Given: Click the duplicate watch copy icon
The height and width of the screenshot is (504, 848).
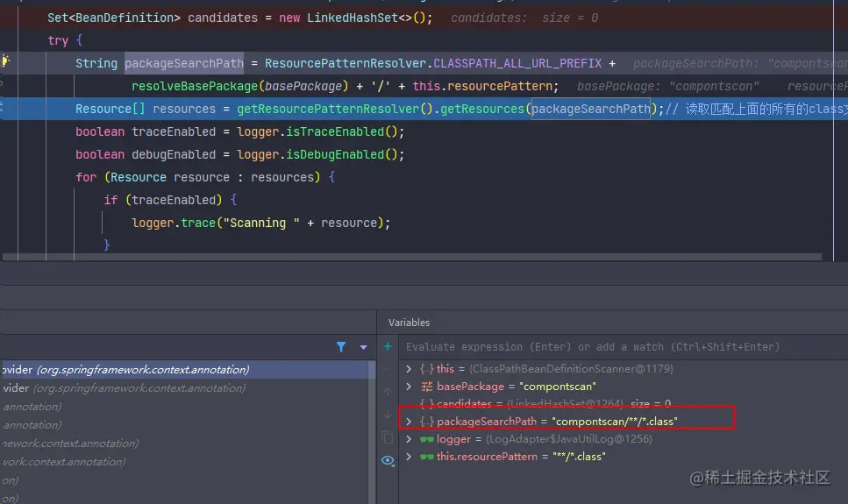Looking at the screenshot, I should (388, 437).
